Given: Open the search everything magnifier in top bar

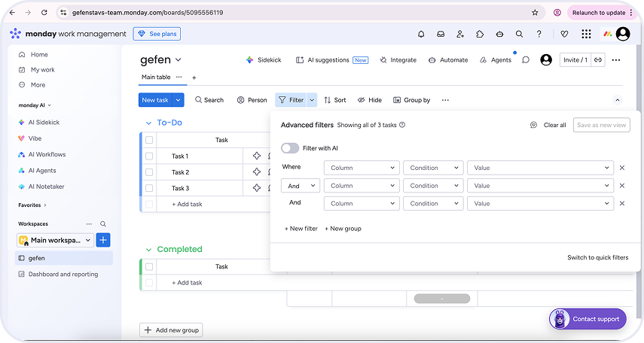Looking at the screenshot, I should tap(519, 34).
